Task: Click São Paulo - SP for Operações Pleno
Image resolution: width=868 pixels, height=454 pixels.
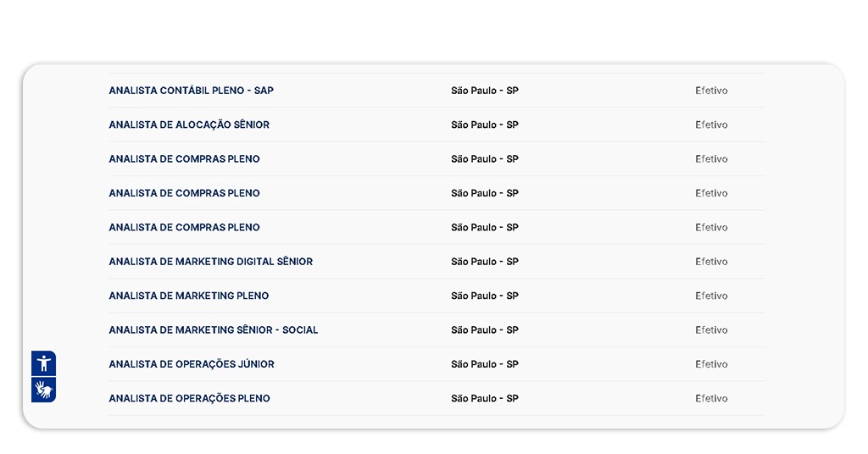Action: (x=484, y=398)
